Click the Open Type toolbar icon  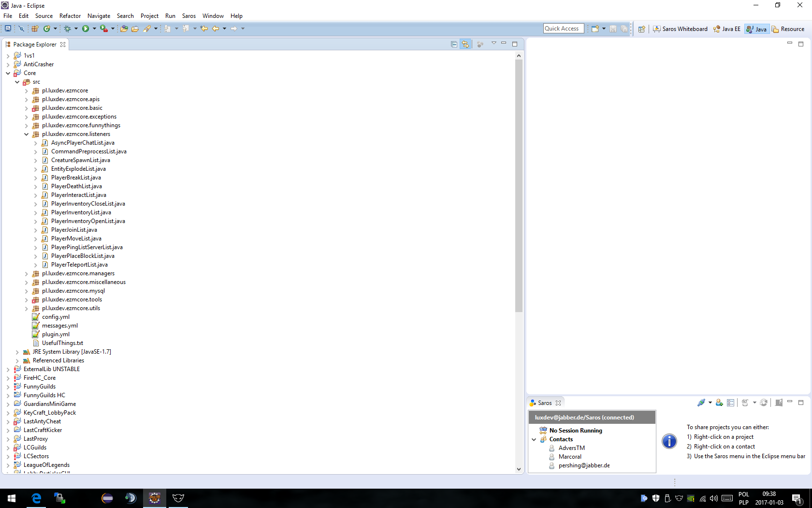coord(124,29)
